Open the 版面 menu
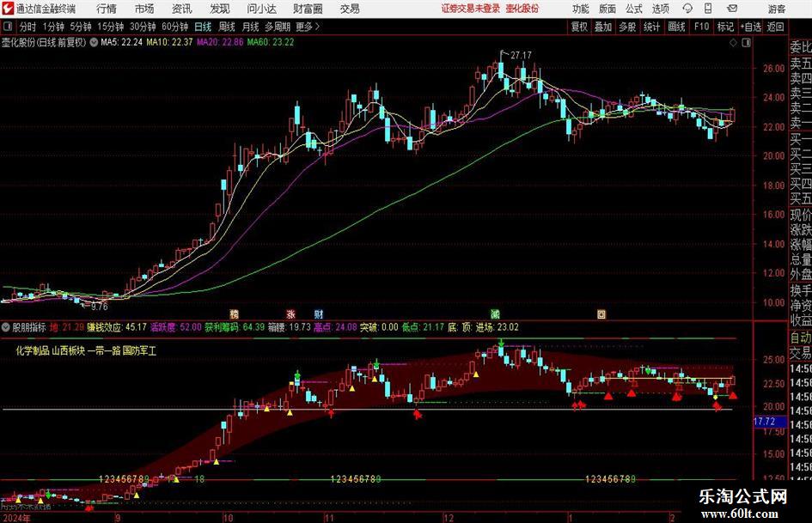812x523 pixels. click(x=607, y=9)
